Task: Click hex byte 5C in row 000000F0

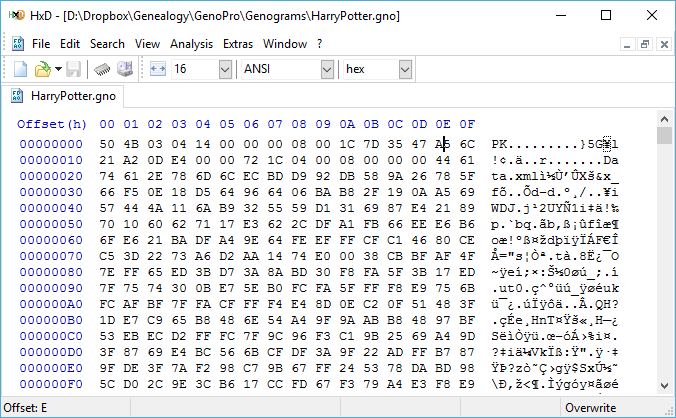Action: coord(107,384)
